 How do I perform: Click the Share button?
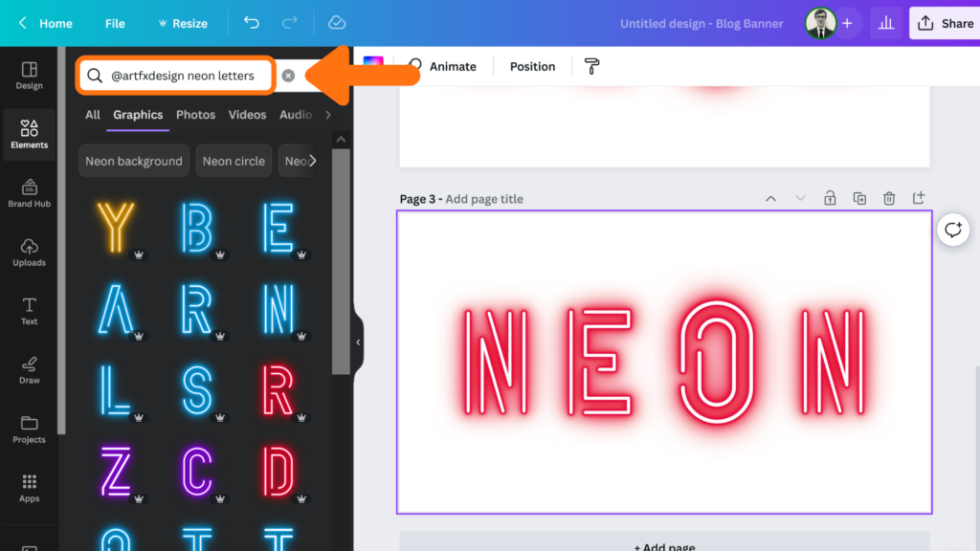945,23
